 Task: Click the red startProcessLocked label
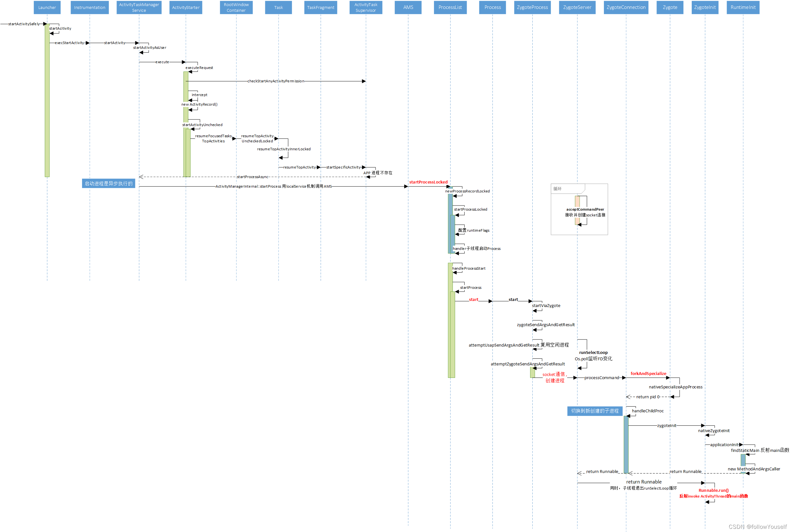pos(429,182)
